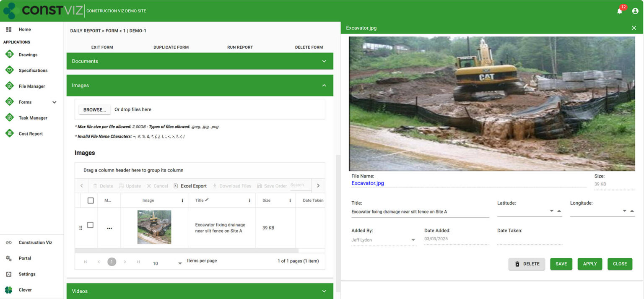
Task: Collapse the Images section
Action: (x=324, y=85)
